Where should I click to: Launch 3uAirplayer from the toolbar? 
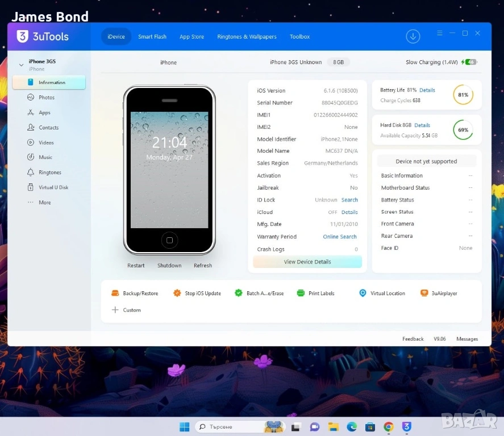pos(424,294)
